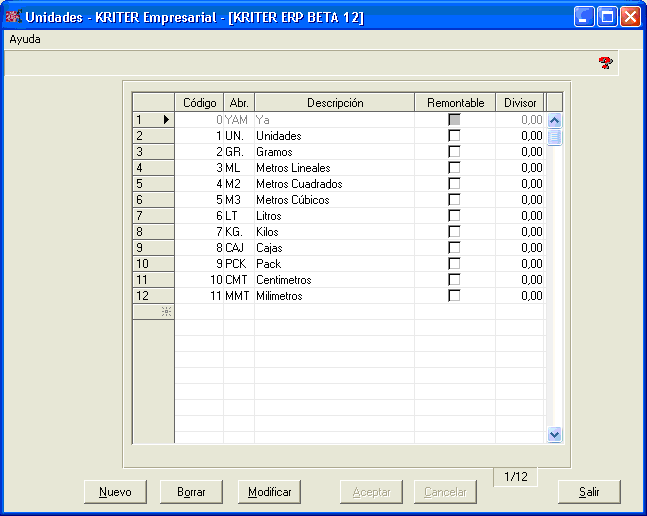Click the grid scrollbar down arrow
Screen dimensions: 647x516
coord(554,434)
